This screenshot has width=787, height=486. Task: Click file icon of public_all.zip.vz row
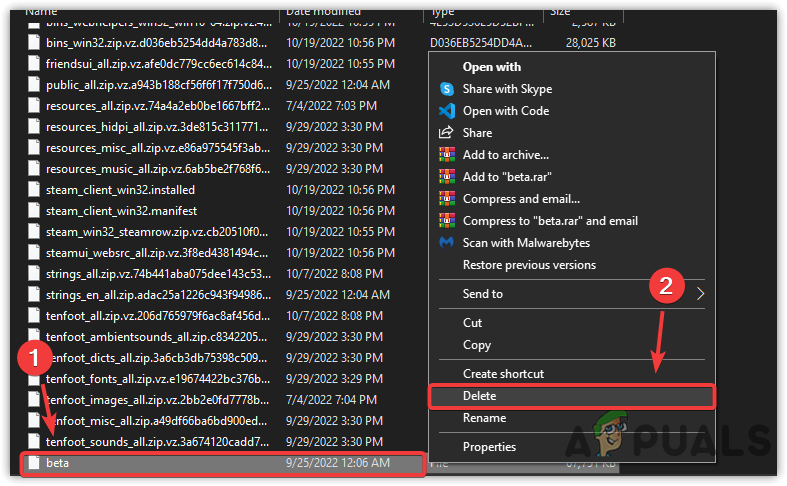tap(34, 85)
